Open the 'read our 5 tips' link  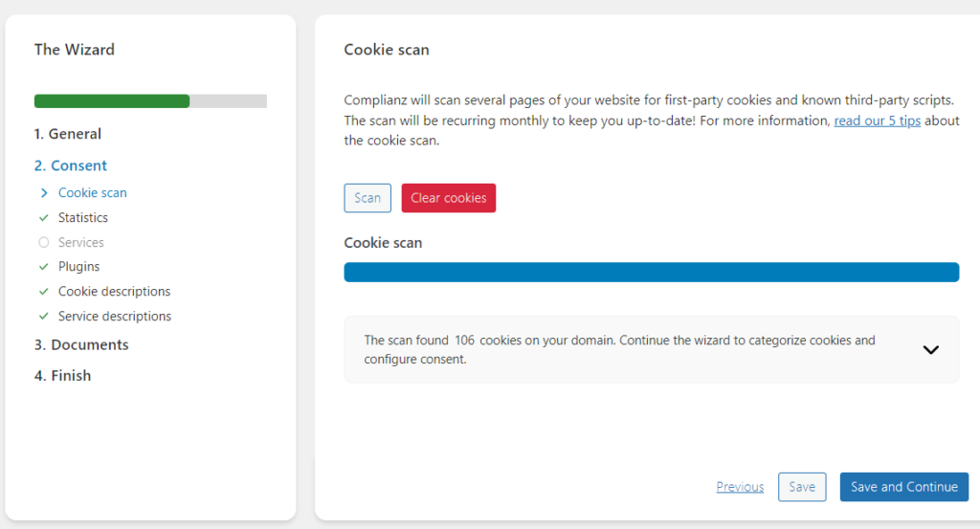point(877,121)
